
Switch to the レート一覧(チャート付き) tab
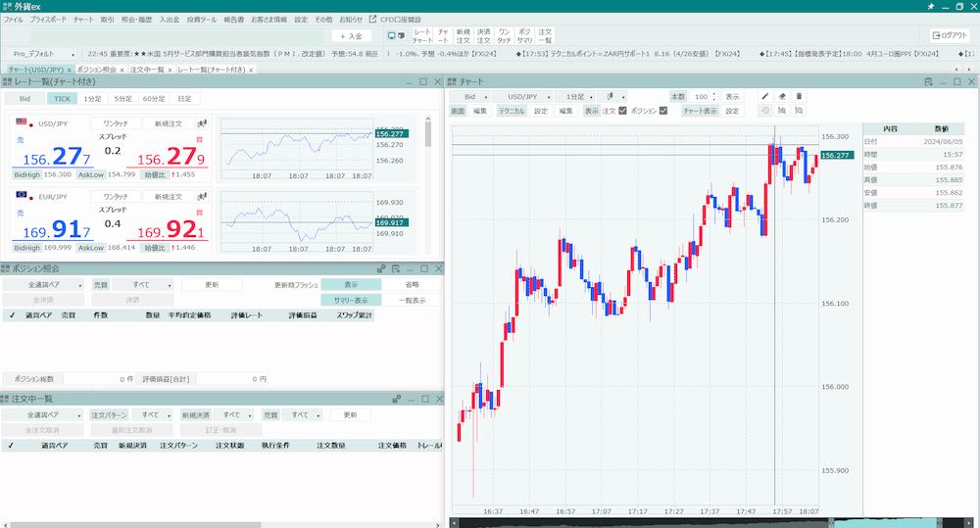tap(215, 70)
